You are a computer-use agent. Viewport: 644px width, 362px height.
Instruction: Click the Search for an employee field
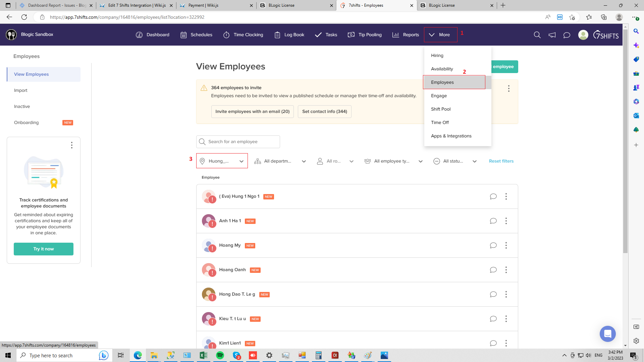pyautogui.click(x=238, y=142)
